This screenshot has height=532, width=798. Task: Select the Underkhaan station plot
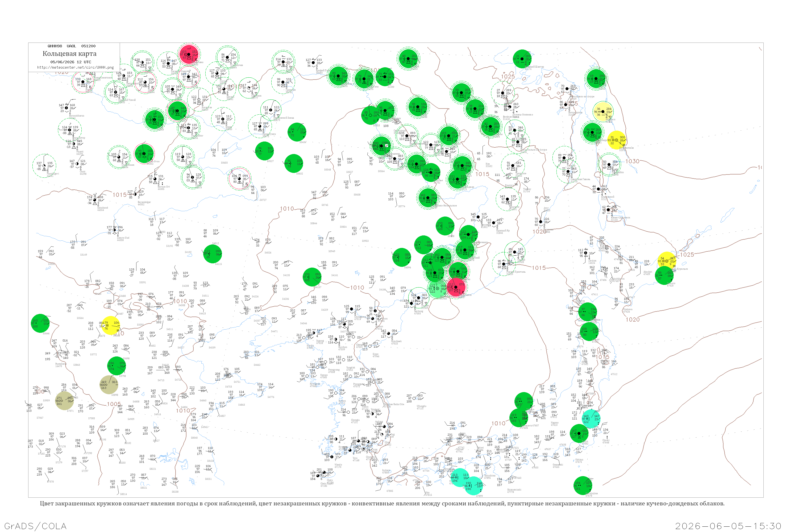pyautogui.click(x=119, y=157)
